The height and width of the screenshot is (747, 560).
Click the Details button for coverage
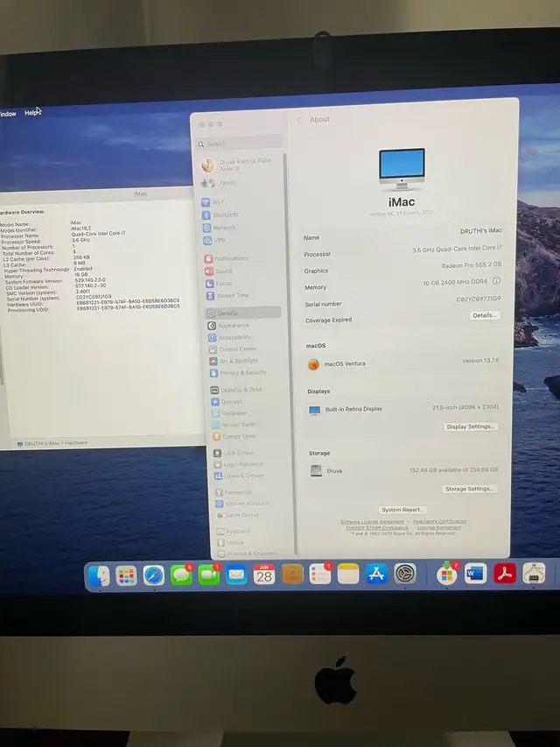point(485,315)
